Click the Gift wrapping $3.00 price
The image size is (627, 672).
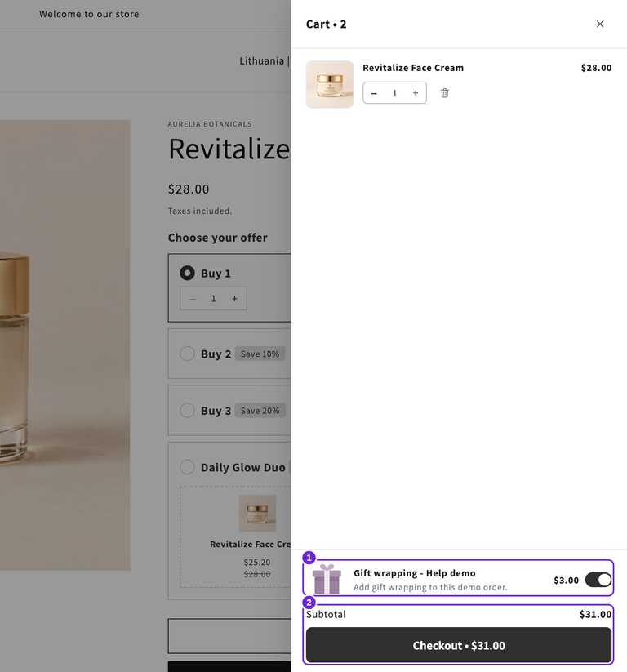pos(566,581)
